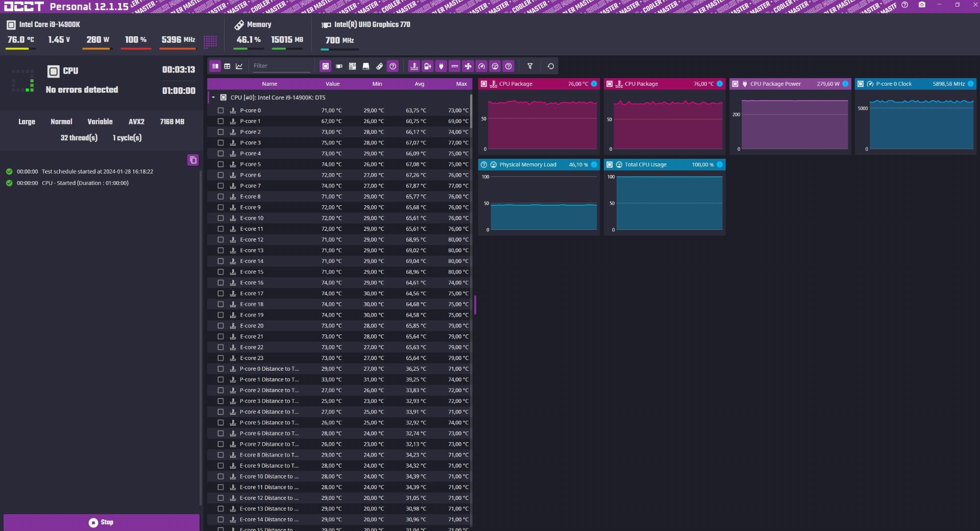Toggle the CPU Package Power graph's square button
Viewport: 980px width, 531px height.
point(735,84)
